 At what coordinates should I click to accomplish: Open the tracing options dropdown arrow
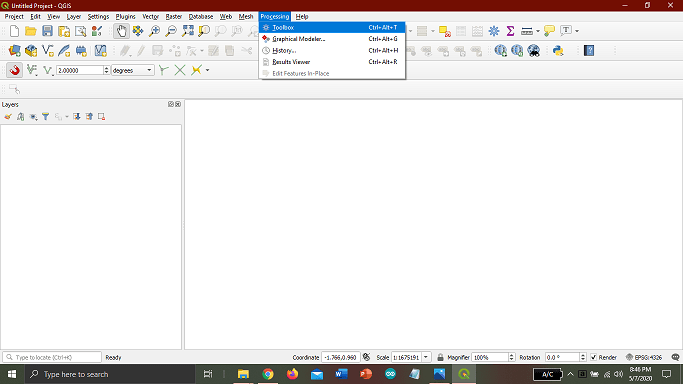click(207, 70)
